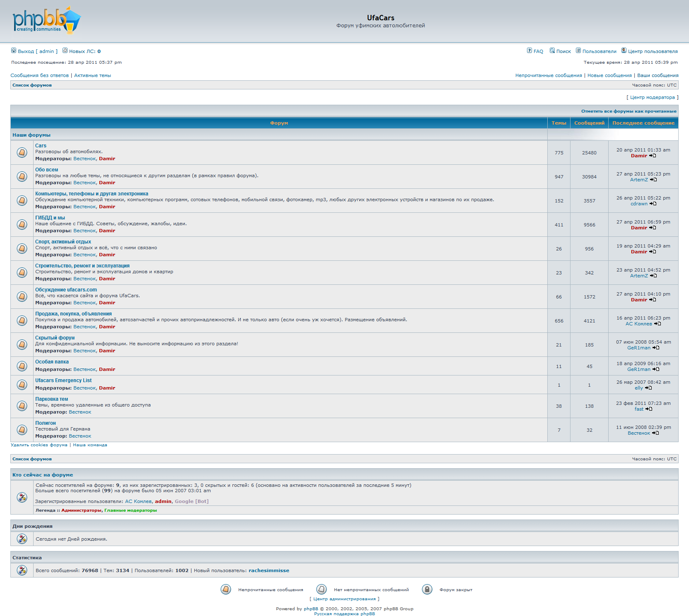Open the Компьютеры, телефоны и другая электроника forum
This screenshot has height=616, width=689.
point(92,194)
